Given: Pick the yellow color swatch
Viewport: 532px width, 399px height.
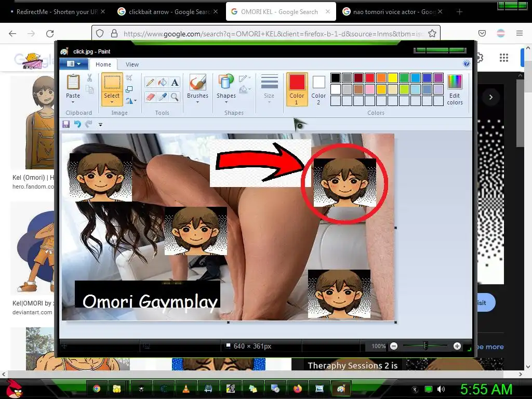Looking at the screenshot, I should tap(393, 78).
